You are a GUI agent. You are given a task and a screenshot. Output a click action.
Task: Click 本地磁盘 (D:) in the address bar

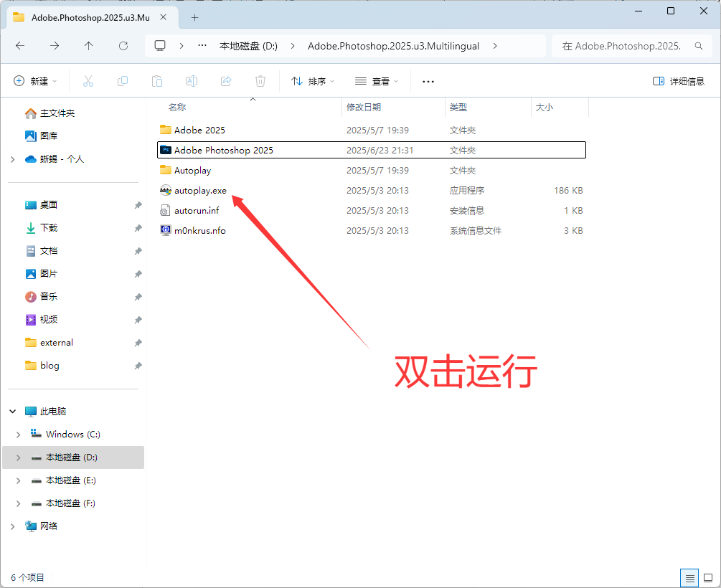[x=248, y=46]
